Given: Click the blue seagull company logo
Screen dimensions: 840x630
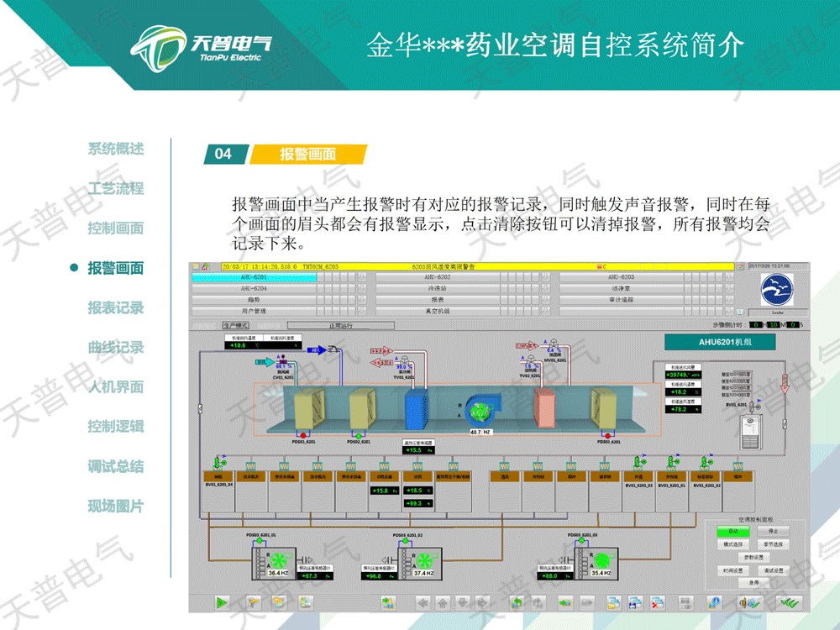Looking at the screenshot, I should coord(777,289).
